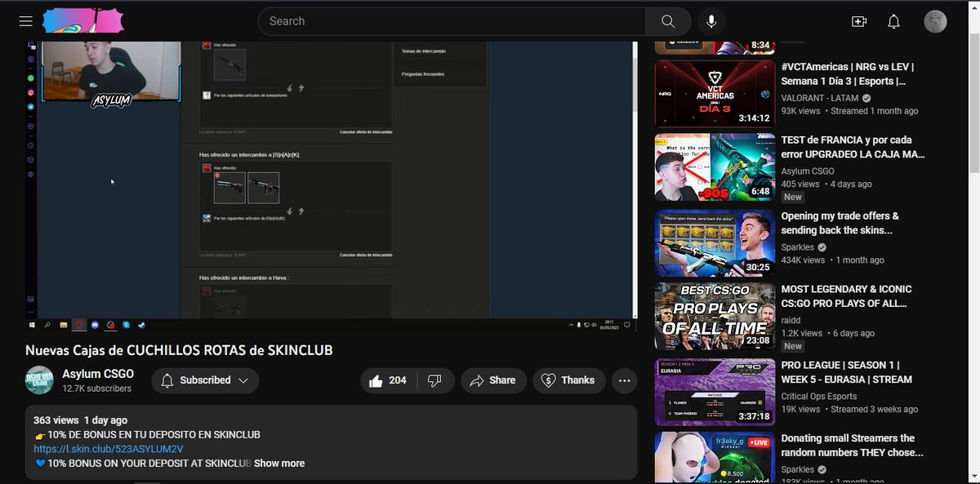
Task: Open the Sparkles trade offers thumbnail
Action: (715, 243)
